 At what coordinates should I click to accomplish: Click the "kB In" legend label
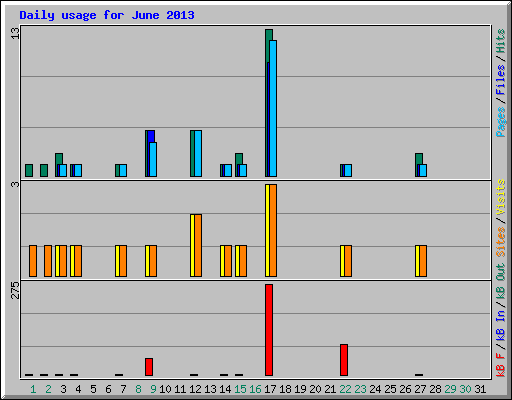500,325
